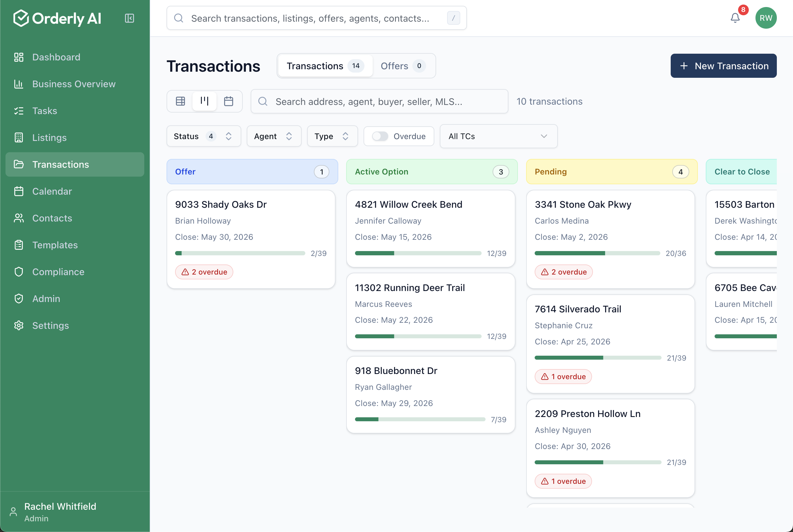Open the Type filter dropdown

point(332,136)
